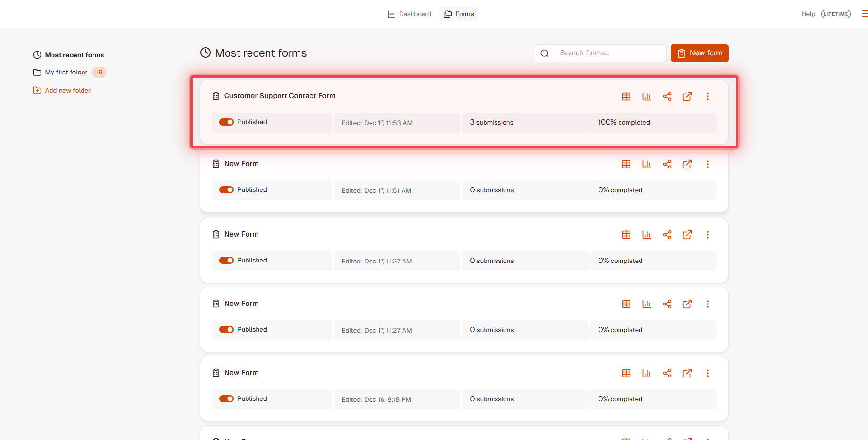Viewport: 868px width, 440px height.
Task: Open external link for form edited 11:37 AM
Action: click(687, 235)
